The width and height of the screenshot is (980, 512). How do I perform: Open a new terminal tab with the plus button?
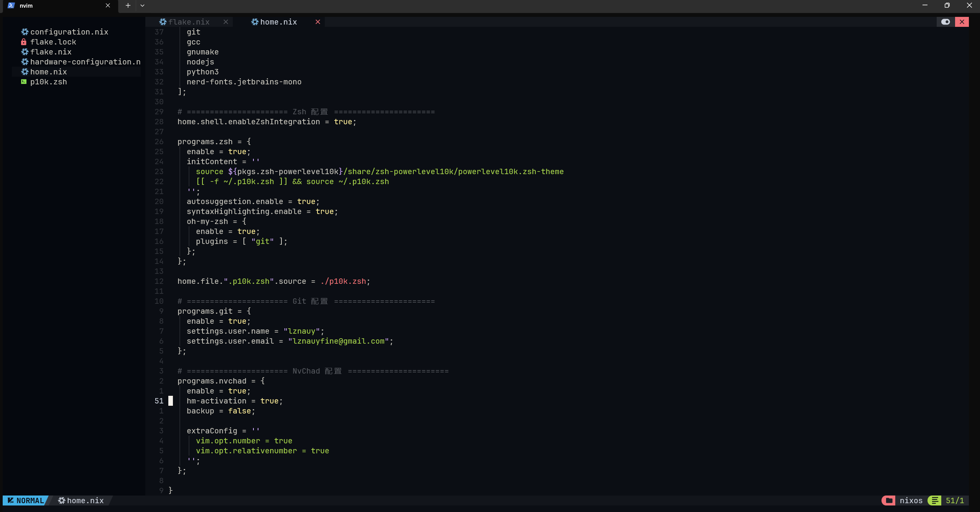pyautogui.click(x=128, y=5)
